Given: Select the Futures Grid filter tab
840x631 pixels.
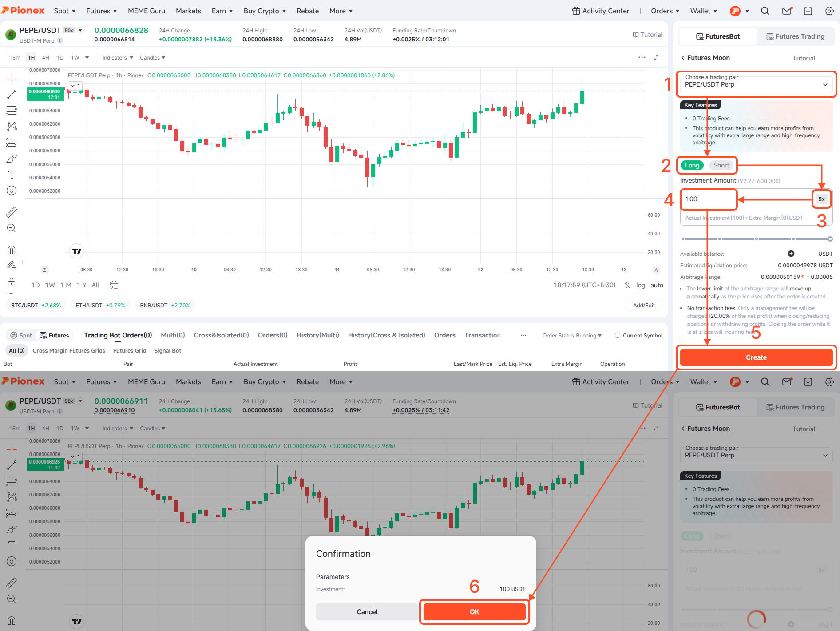Looking at the screenshot, I should (x=130, y=351).
